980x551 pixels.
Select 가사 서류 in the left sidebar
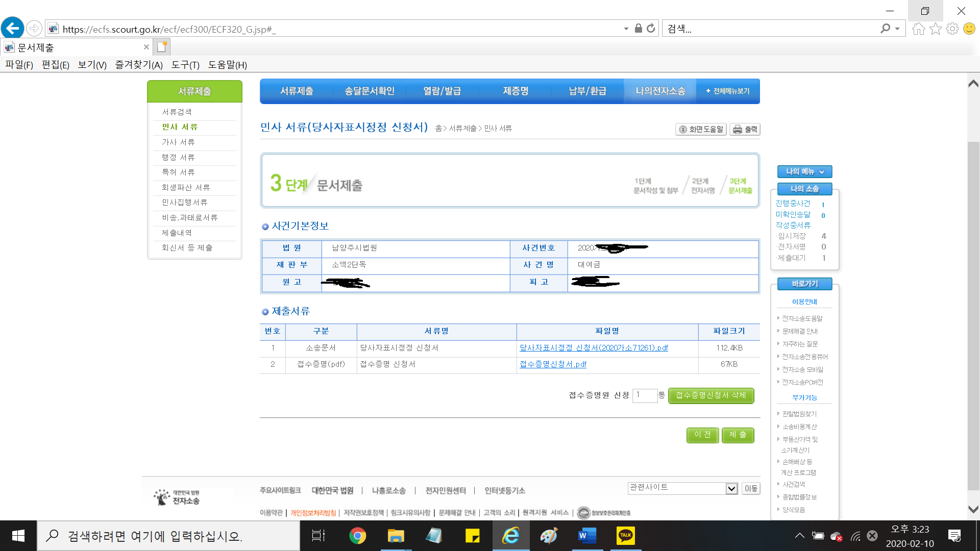(178, 142)
